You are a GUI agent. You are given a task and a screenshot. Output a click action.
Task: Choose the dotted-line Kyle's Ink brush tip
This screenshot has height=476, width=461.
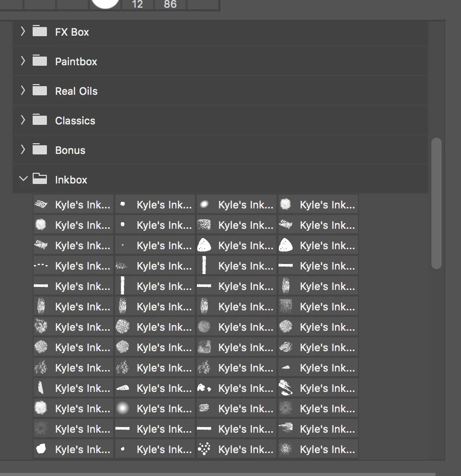73,266
